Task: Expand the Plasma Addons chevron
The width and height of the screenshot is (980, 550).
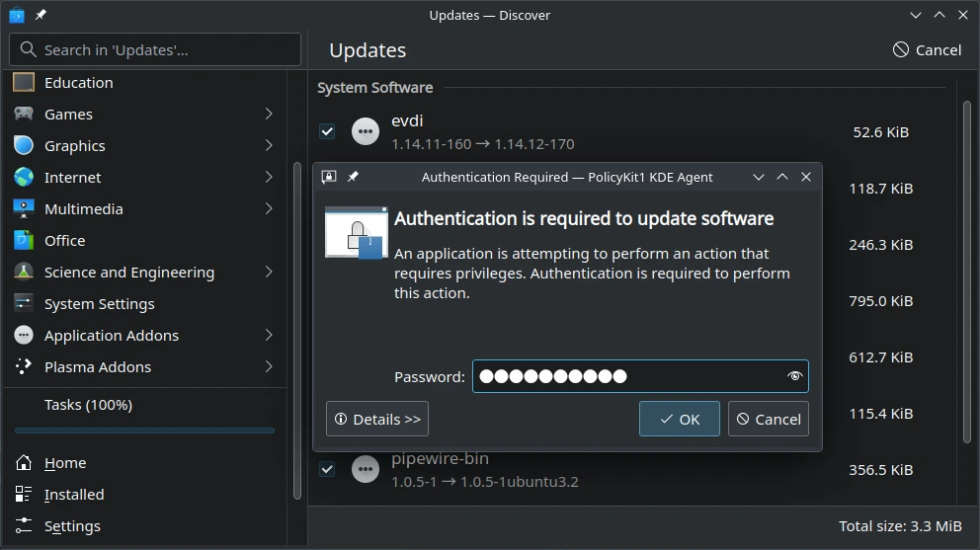Action: (x=269, y=367)
